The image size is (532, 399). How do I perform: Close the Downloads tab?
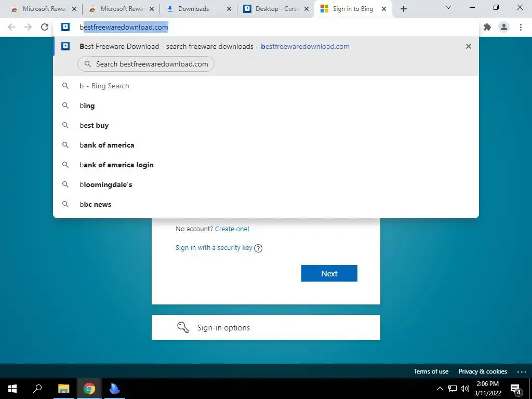(229, 9)
